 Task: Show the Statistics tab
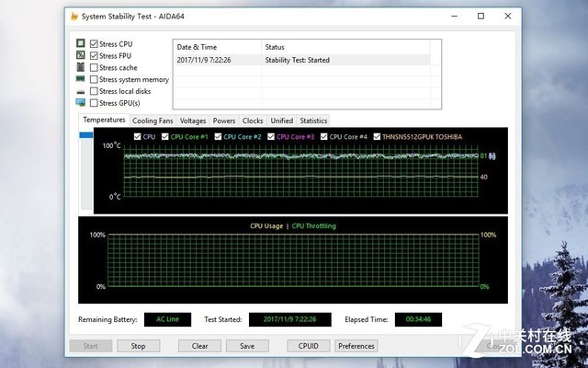tap(313, 121)
